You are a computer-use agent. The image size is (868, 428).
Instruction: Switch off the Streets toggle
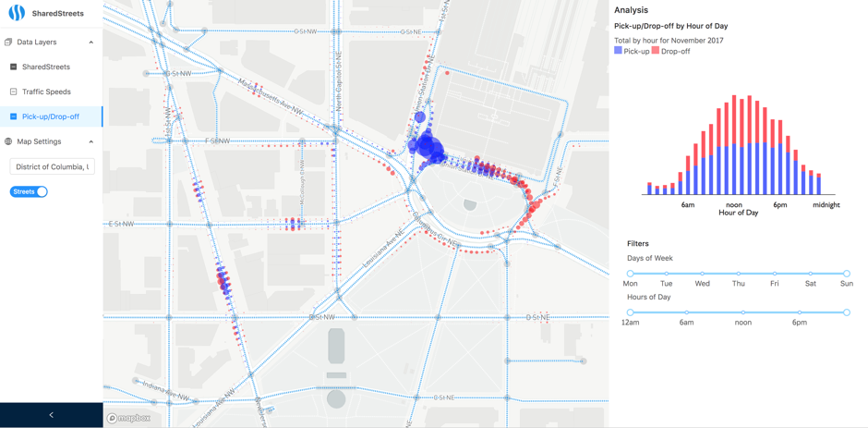tap(29, 191)
